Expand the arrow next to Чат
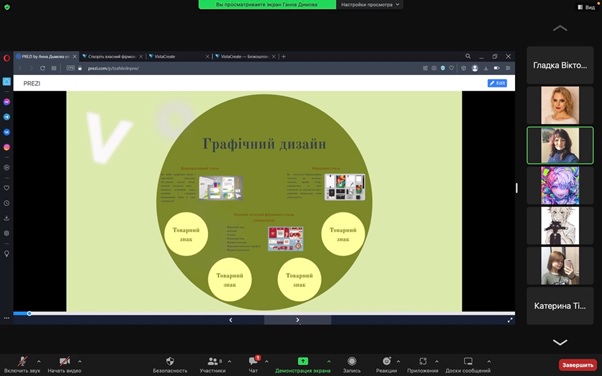Viewport: 602px width, 376px height. point(266,361)
